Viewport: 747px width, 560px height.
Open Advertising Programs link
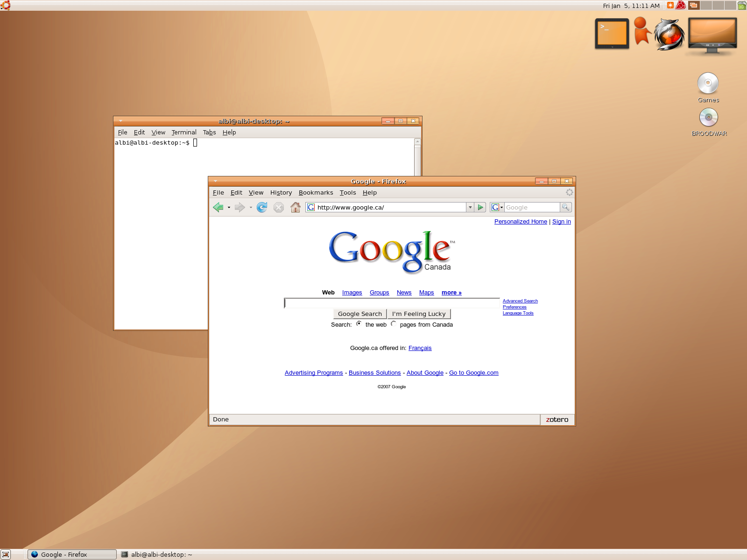pos(314,373)
